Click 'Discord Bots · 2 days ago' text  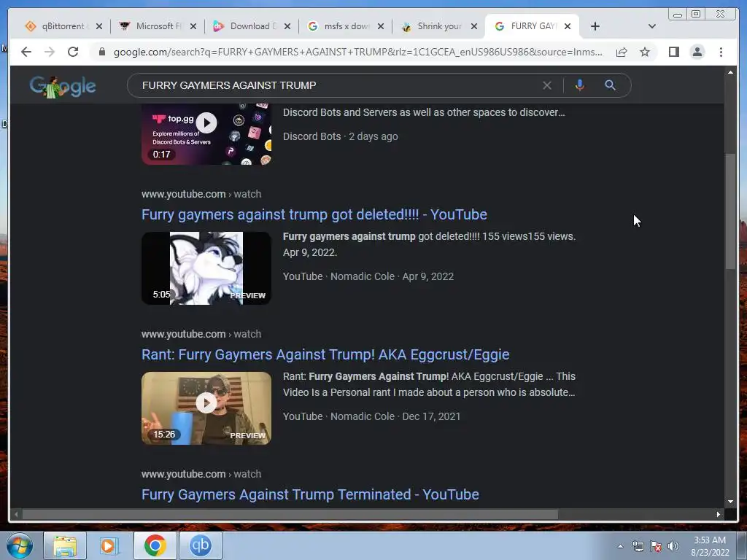(x=341, y=136)
